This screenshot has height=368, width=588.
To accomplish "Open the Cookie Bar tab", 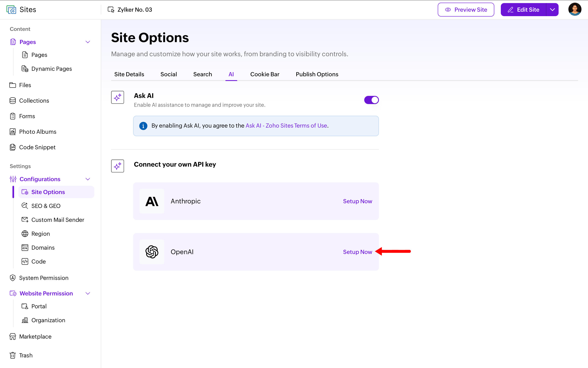I will click(265, 74).
